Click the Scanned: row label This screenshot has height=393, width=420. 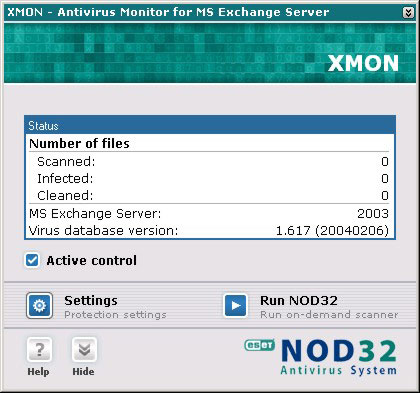(x=66, y=162)
